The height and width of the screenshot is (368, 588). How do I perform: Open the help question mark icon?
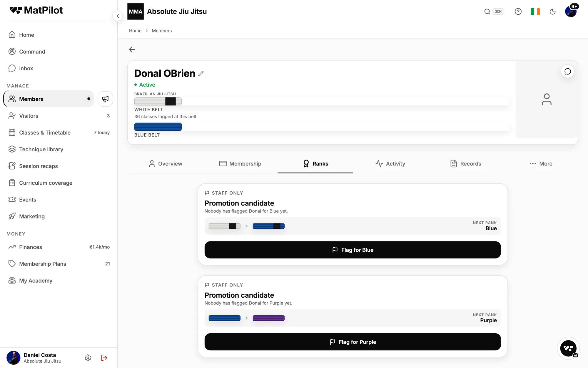pyautogui.click(x=518, y=11)
